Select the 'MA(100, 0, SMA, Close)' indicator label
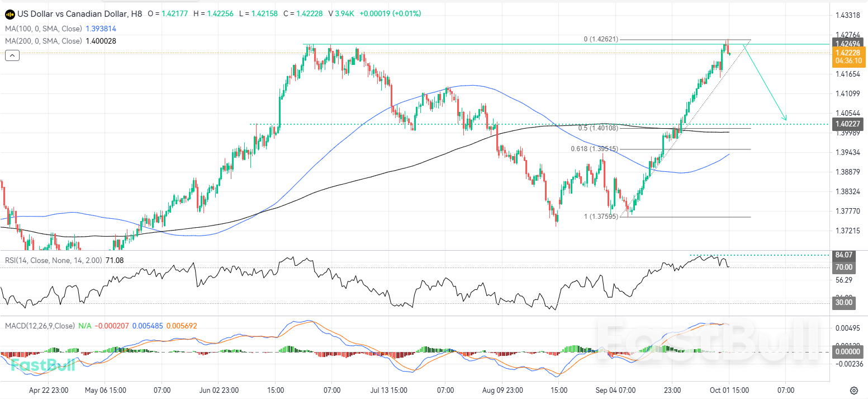This screenshot has width=868, height=399. pos(43,29)
